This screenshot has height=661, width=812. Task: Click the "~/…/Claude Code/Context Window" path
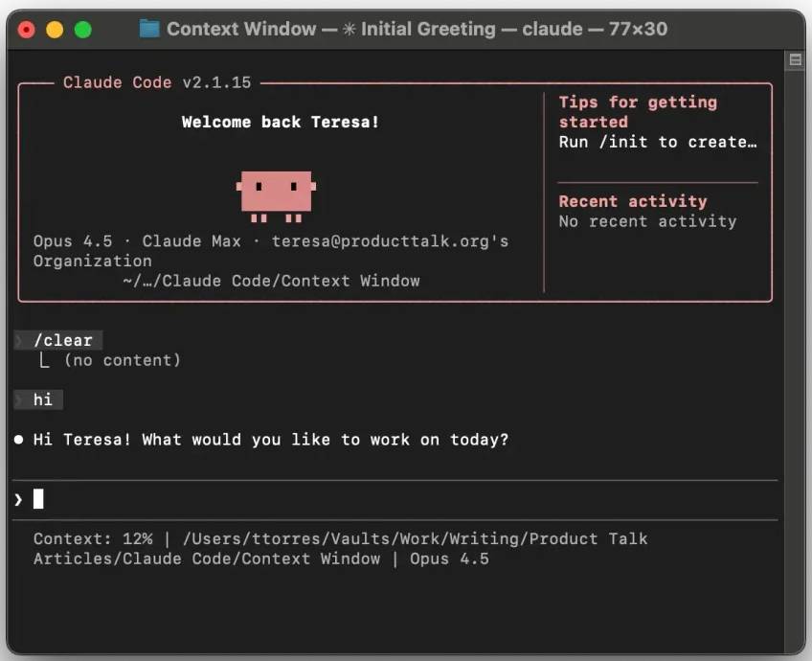pos(271,281)
